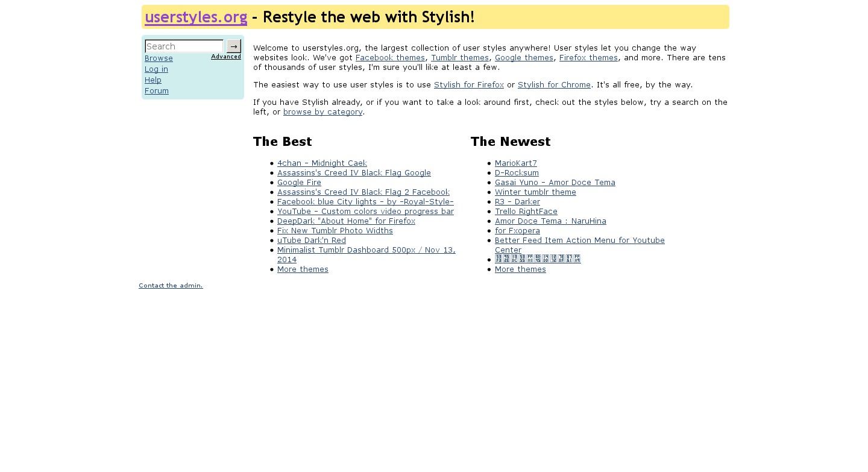This screenshot has height=472, width=868.
Task: Open the Help page link
Action: [x=153, y=80]
